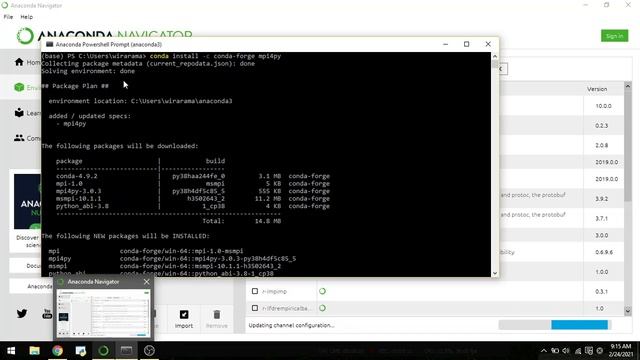Click the PowerShell Prompt title bar icon

[50, 44]
